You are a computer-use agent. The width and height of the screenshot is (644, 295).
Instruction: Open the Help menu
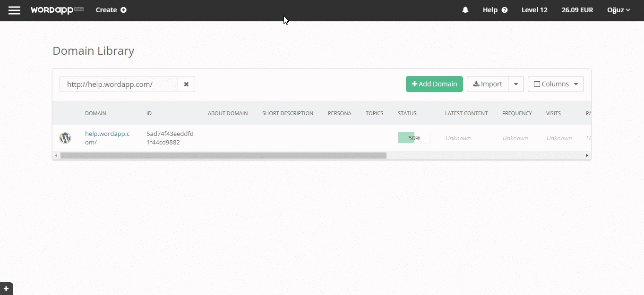tap(495, 10)
